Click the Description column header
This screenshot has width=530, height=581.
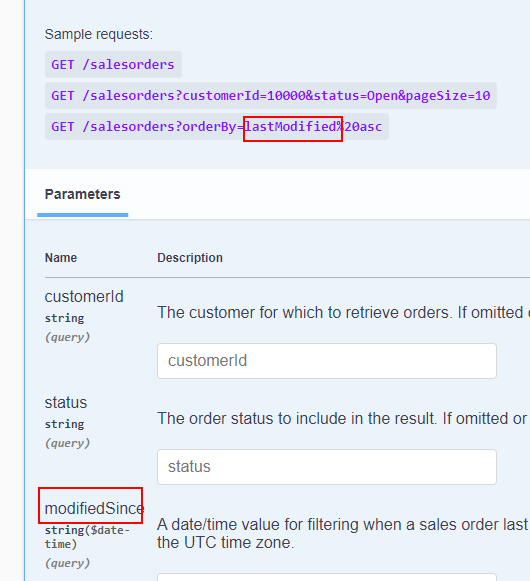coord(190,258)
